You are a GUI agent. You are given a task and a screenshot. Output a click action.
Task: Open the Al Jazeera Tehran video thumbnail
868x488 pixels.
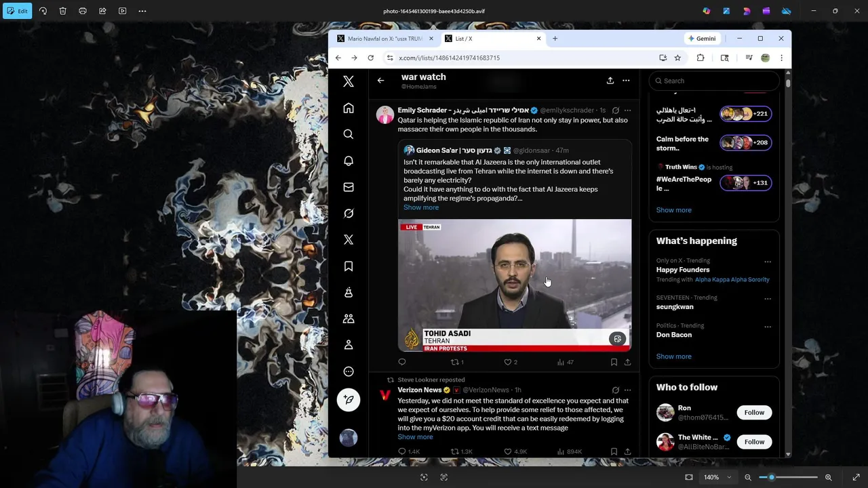(x=515, y=285)
